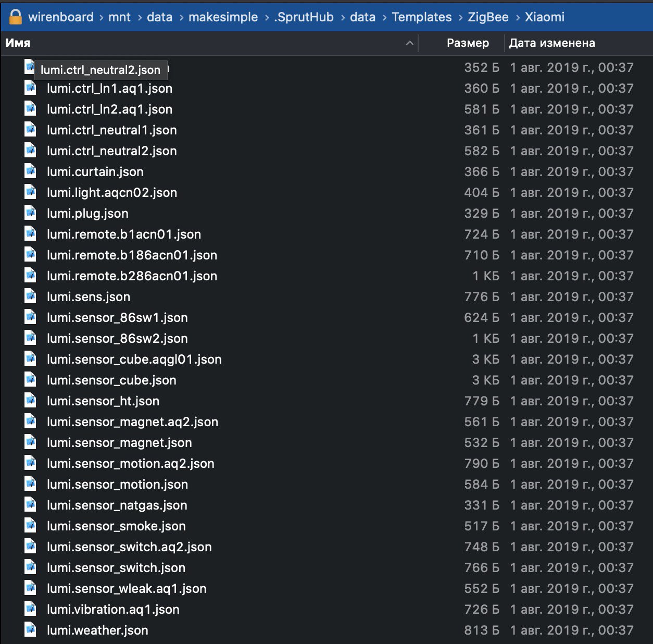The height and width of the screenshot is (644, 653).
Task: Click file icon next to 582 Б lumi.ctrl_neutral2.json
Action: [x=31, y=151]
